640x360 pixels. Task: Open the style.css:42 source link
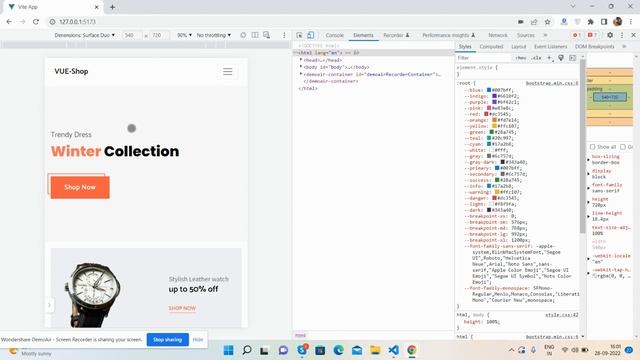pos(562,315)
